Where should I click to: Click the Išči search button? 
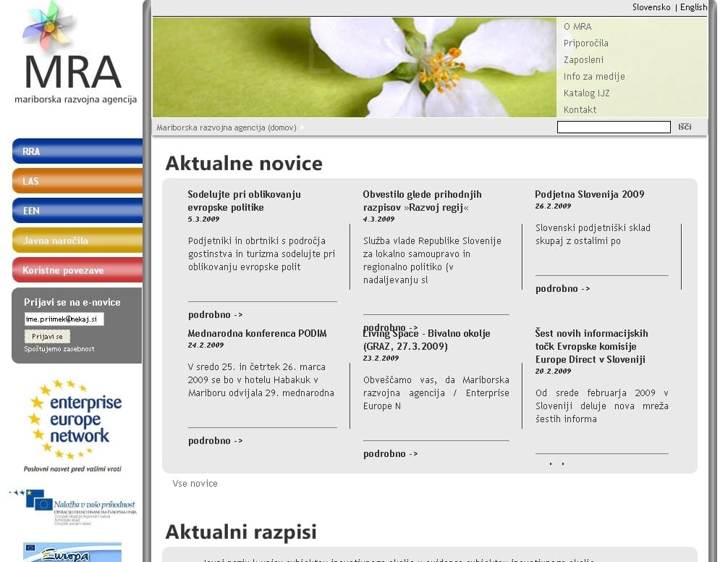685,127
